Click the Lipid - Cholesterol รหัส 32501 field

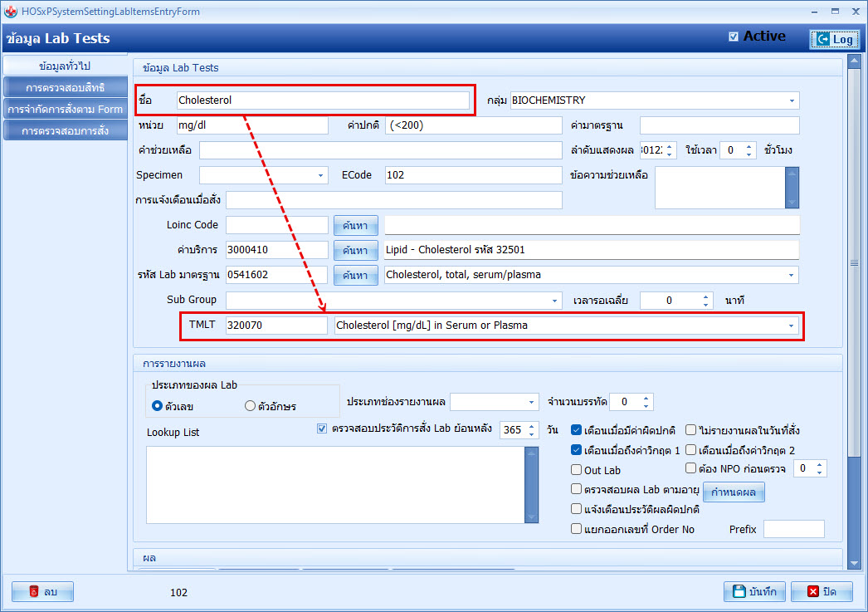tap(592, 250)
